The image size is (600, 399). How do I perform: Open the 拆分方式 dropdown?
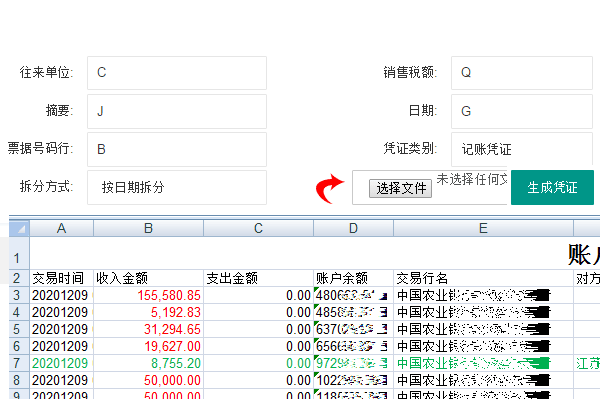pos(177,187)
